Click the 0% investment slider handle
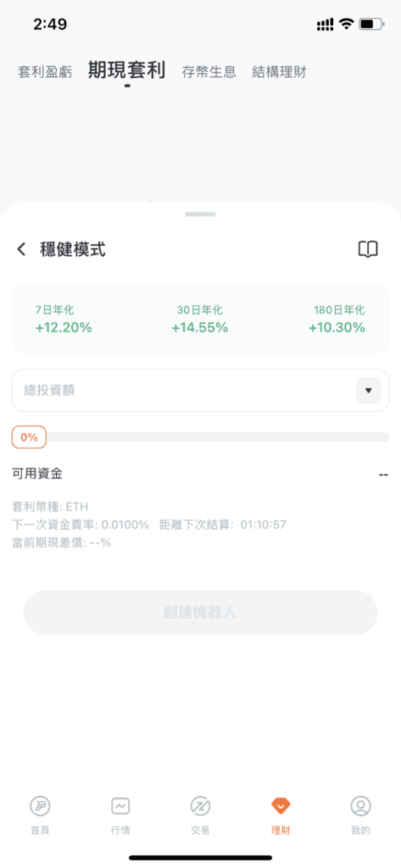The width and height of the screenshot is (401, 868). point(29,437)
